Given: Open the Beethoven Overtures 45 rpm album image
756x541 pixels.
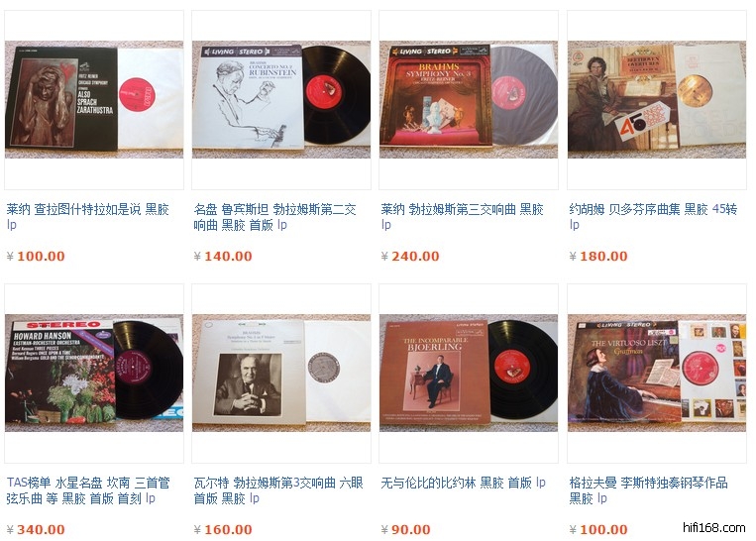Looking at the screenshot, I should 657,99.
